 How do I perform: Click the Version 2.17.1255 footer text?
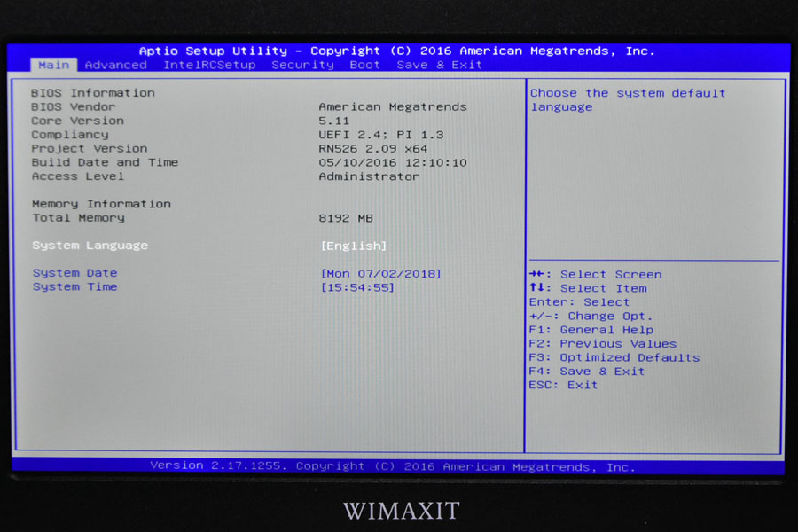click(x=393, y=466)
